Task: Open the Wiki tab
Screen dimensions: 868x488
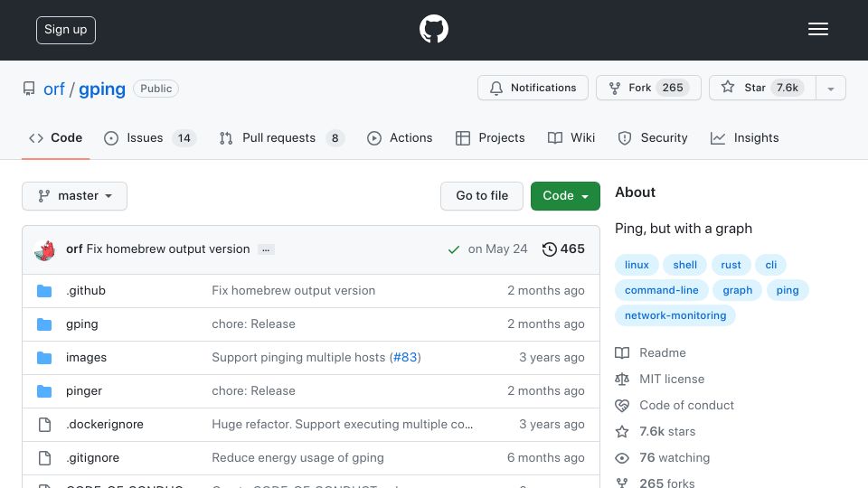Action: 571,137
